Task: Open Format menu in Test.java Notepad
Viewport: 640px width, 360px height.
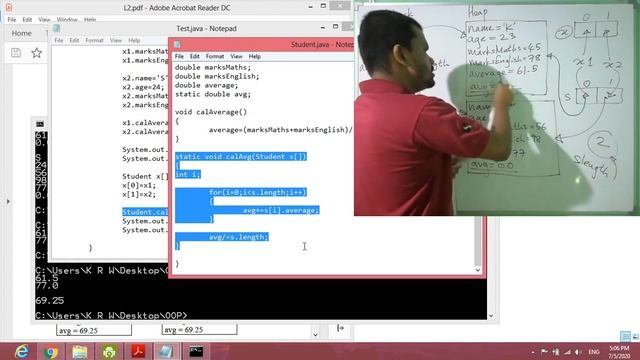Action: tap(94, 40)
